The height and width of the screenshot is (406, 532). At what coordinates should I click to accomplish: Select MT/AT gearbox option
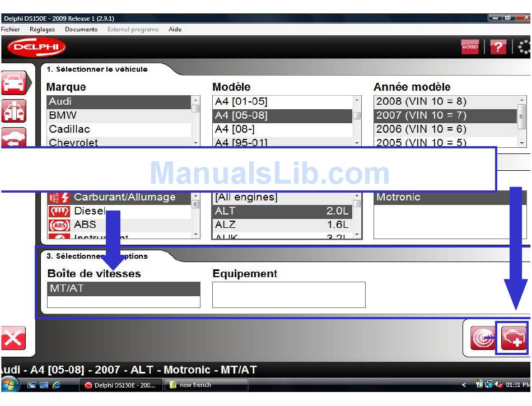[124, 288]
